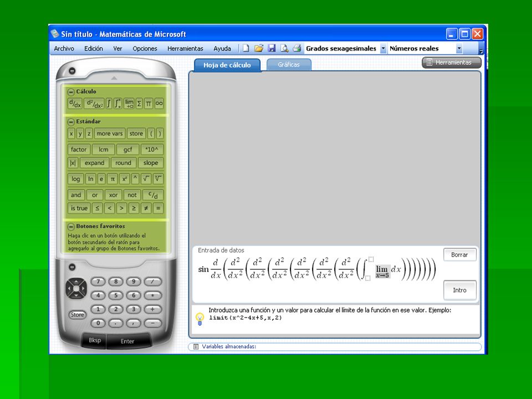Click the highlighted lim x→5 placeholder
The image size is (532, 399).
[x=382, y=272]
